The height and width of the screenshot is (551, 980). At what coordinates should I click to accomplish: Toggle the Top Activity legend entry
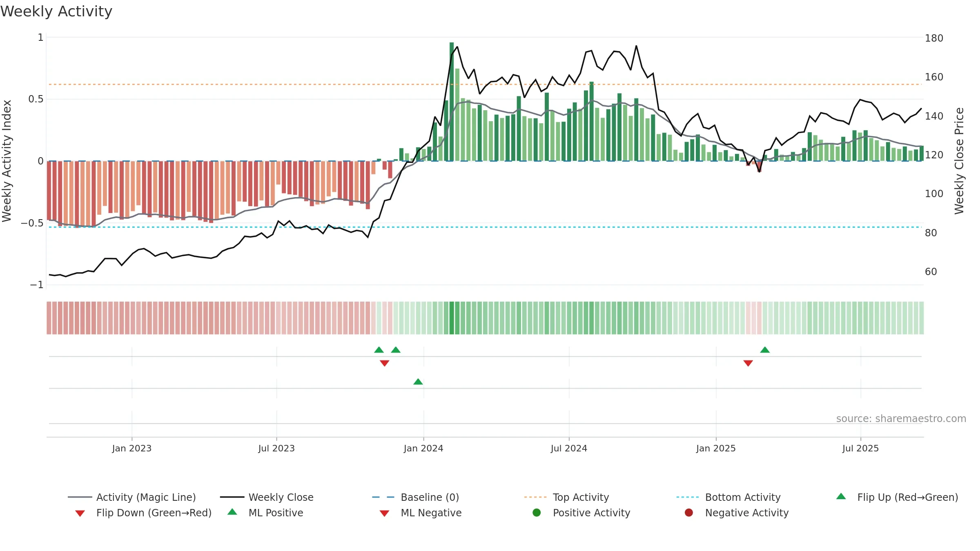click(x=567, y=497)
